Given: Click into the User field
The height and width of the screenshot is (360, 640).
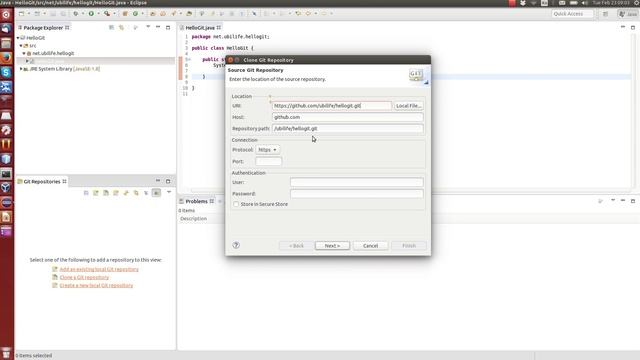Looking at the screenshot, I should 357,182.
